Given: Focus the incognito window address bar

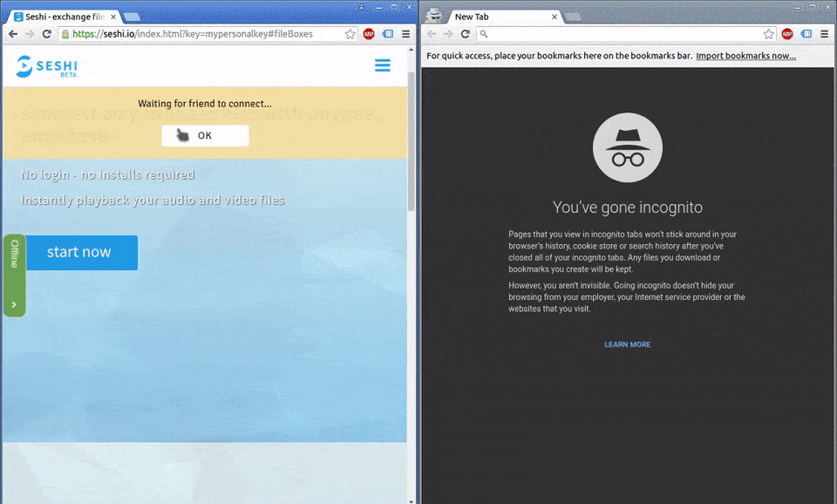Looking at the screenshot, I should coord(619,34).
